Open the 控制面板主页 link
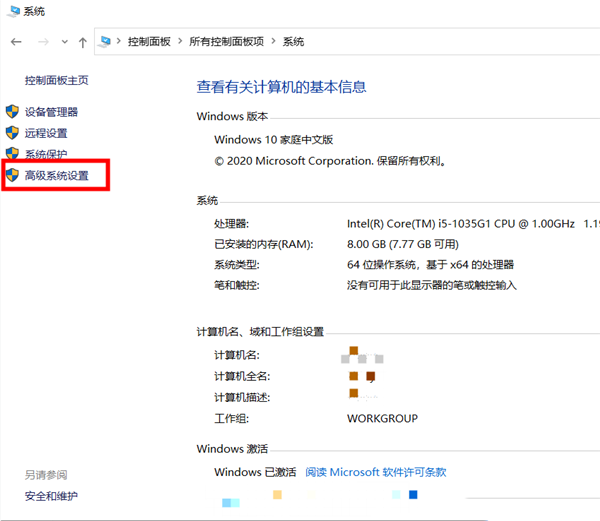600x521 pixels. tap(56, 80)
